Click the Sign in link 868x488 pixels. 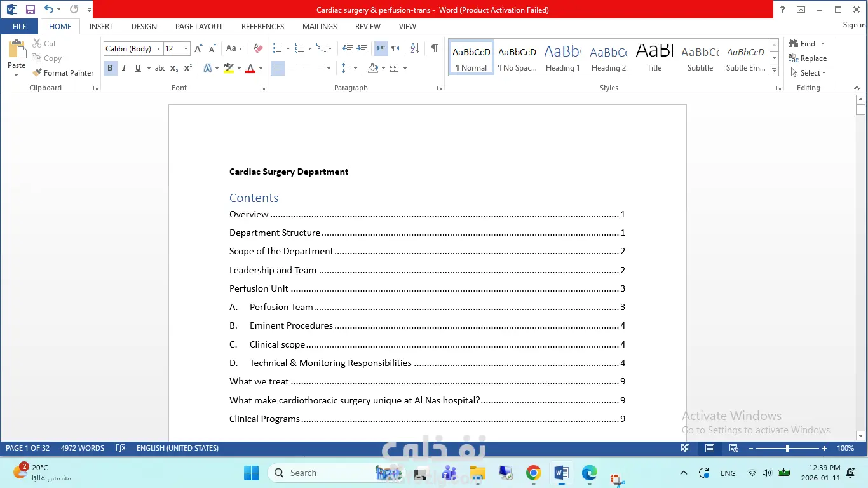(854, 25)
